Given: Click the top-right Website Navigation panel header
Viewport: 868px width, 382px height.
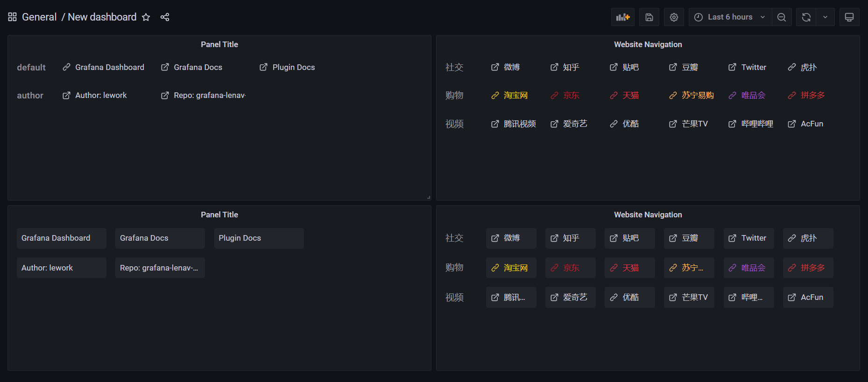Looking at the screenshot, I should point(648,44).
